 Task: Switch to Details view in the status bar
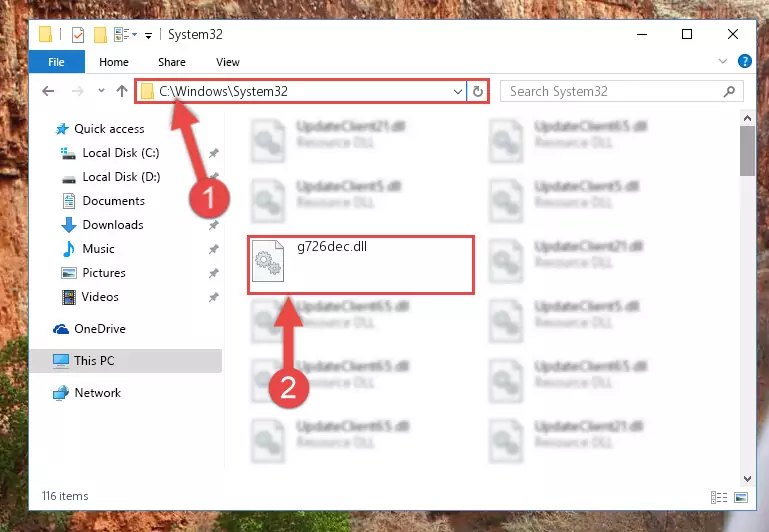[x=719, y=498]
